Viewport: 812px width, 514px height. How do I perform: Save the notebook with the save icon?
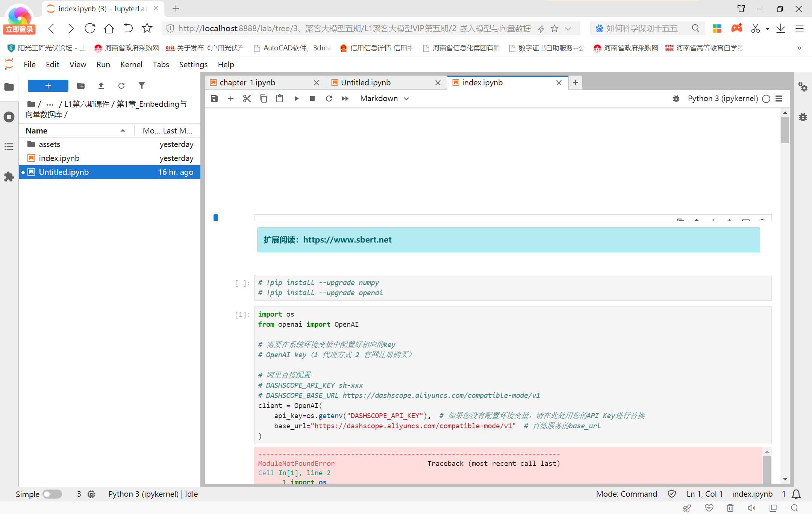point(214,99)
